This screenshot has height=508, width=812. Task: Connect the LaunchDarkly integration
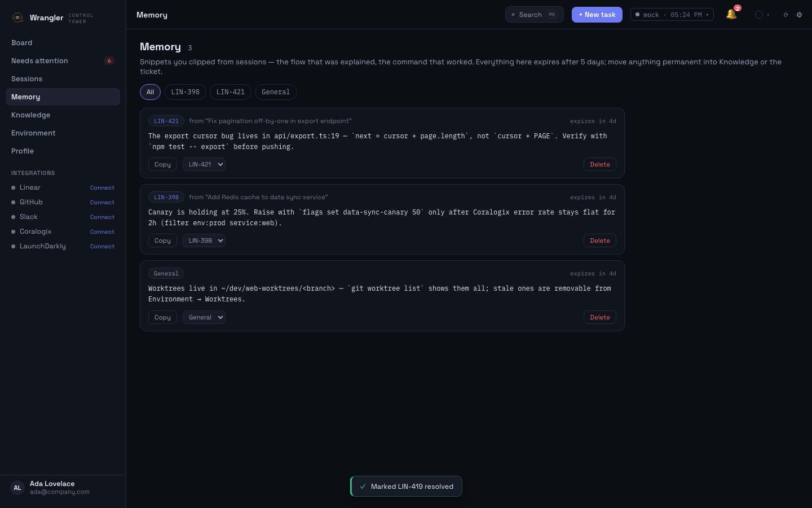tap(102, 246)
